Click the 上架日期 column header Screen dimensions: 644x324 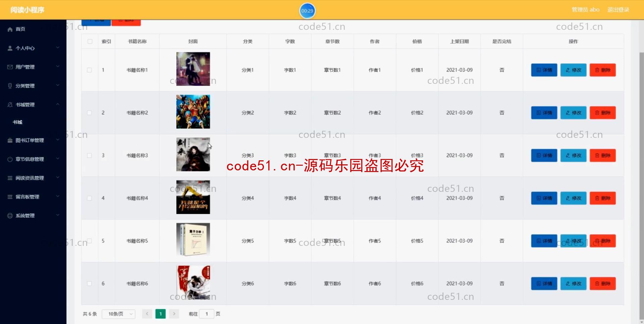click(460, 42)
